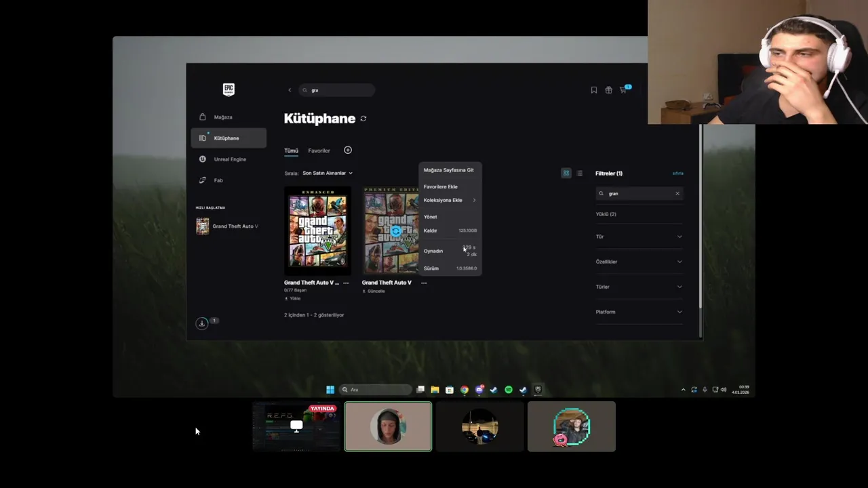Choose Favorilere Ekle in context menu
This screenshot has height=488, width=868.
coord(449,186)
